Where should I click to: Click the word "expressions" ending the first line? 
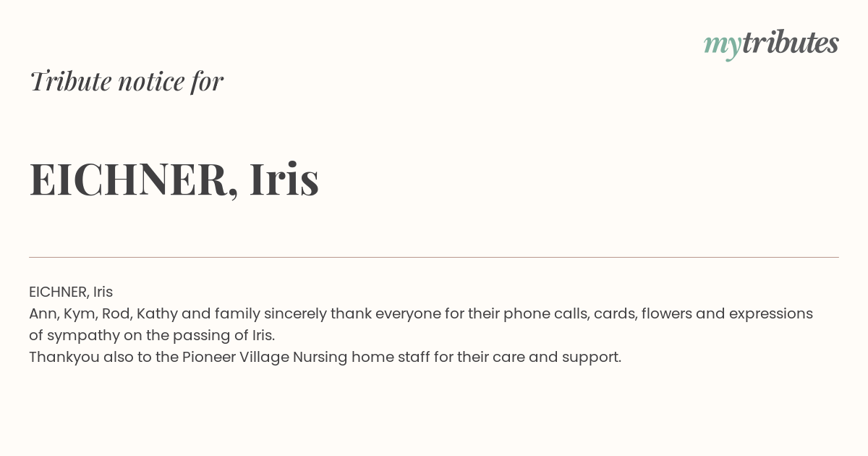tap(770, 314)
